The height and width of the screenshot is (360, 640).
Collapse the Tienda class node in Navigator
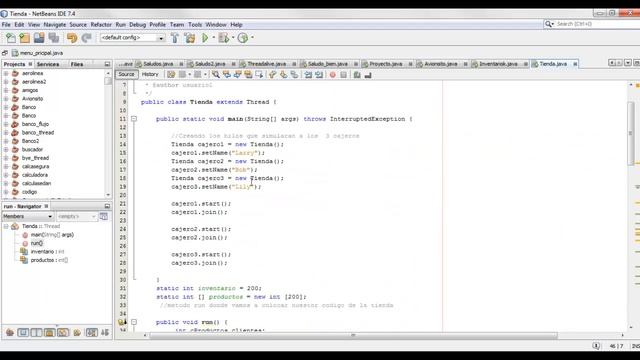(6, 226)
